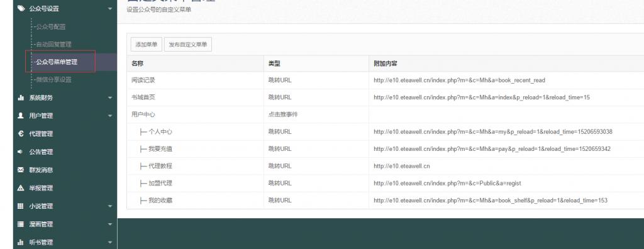The image size is (644, 249).
Task: Click the warning triangle icon beside 举报管理
Action: click(x=21, y=188)
